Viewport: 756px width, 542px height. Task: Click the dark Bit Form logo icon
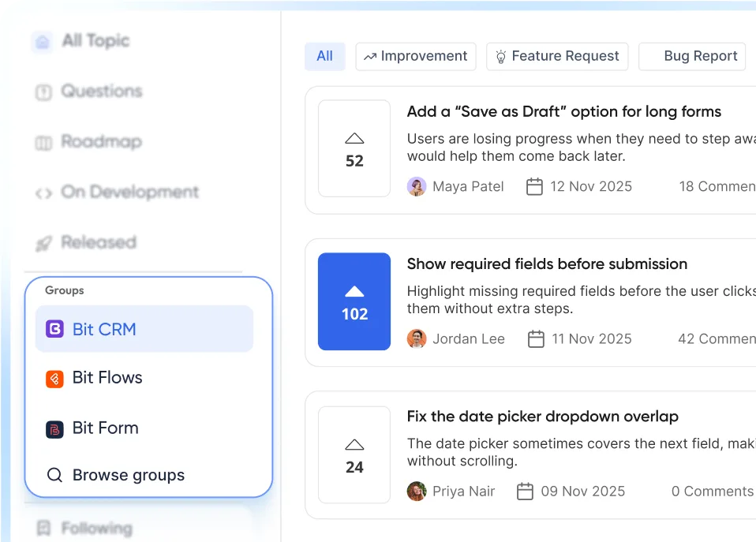tap(54, 429)
